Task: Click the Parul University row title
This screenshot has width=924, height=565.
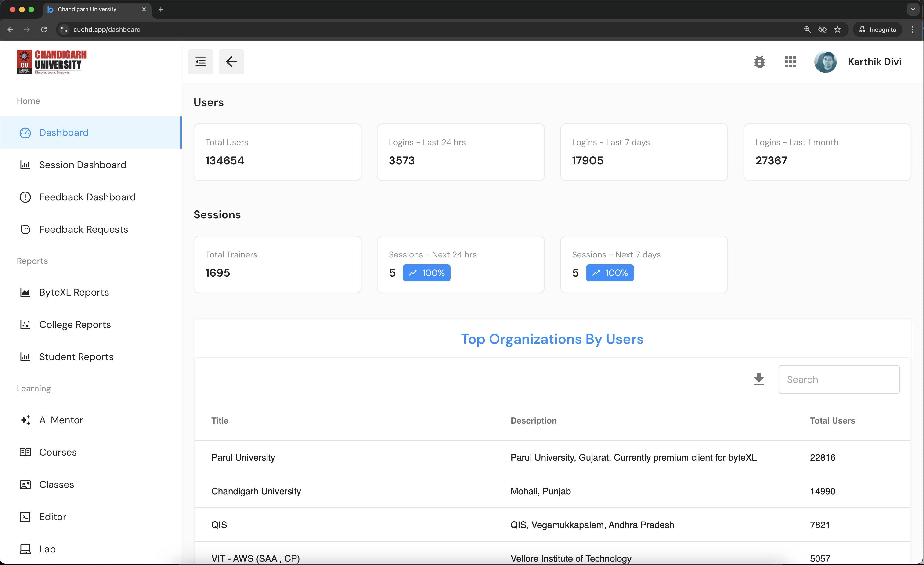Action: coord(243,457)
